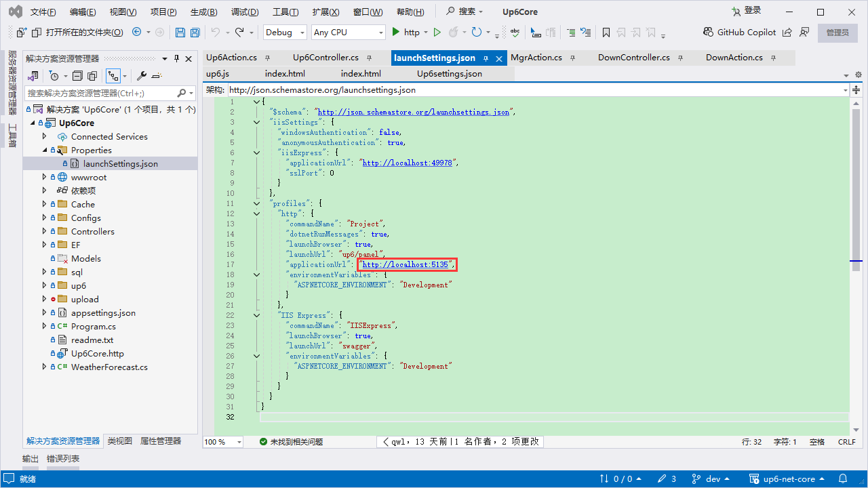Click the http://localhost:5135 link in the editor
Viewport: 868px width, 488px height.
(x=405, y=264)
